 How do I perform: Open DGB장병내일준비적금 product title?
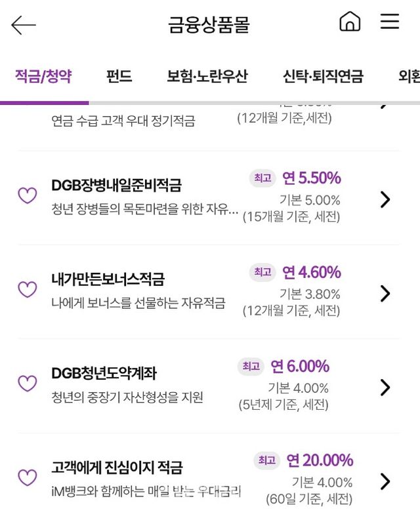point(116,186)
